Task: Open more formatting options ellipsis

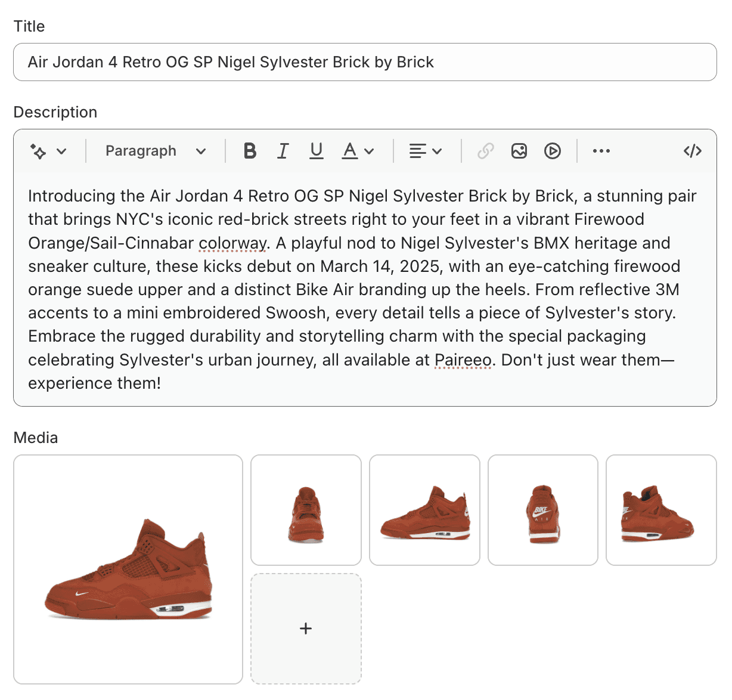Action: click(x=601, y=151)
